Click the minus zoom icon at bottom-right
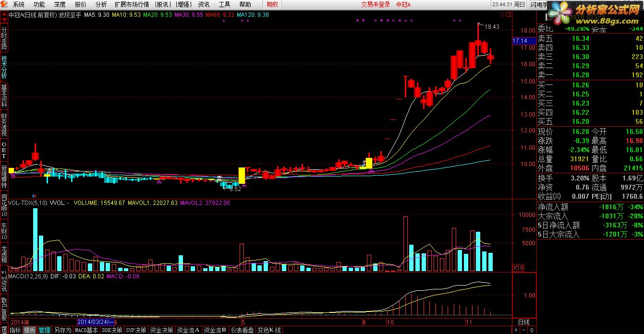 pyautogui.click(x=523, y=331)
